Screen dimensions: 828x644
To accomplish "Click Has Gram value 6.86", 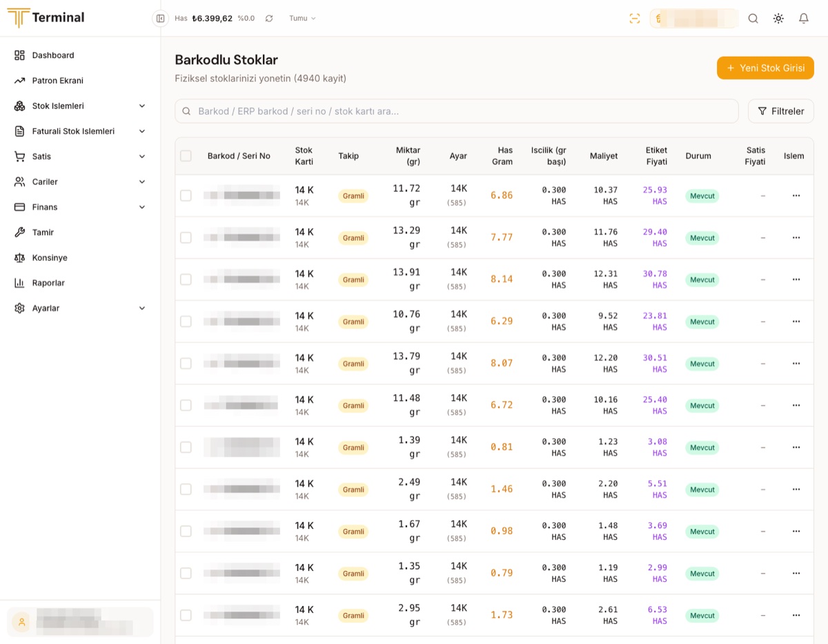I will tap(502, 195).
